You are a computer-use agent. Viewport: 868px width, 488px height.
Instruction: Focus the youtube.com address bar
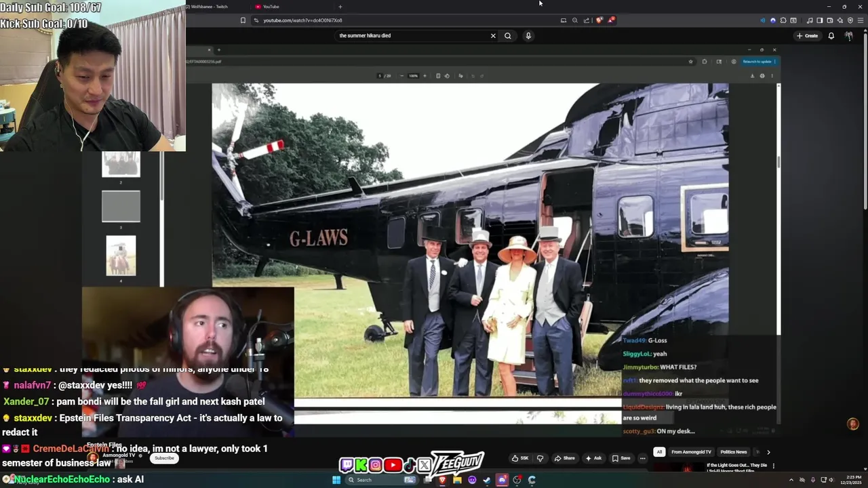coord(407,20)
